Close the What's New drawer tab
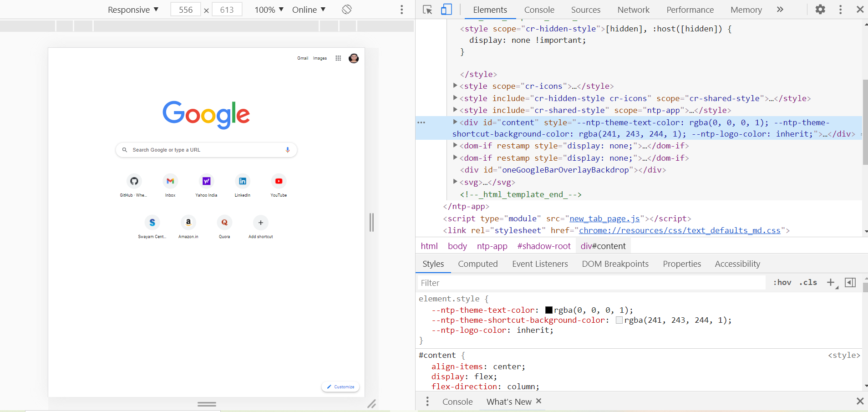This screenshot has width=868, height=412. 538,401
